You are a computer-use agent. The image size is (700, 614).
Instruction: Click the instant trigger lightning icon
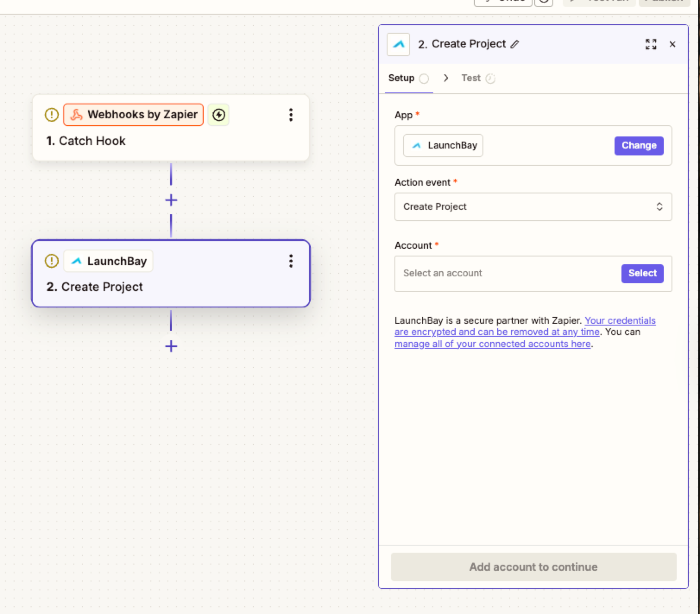coord(219,115)
